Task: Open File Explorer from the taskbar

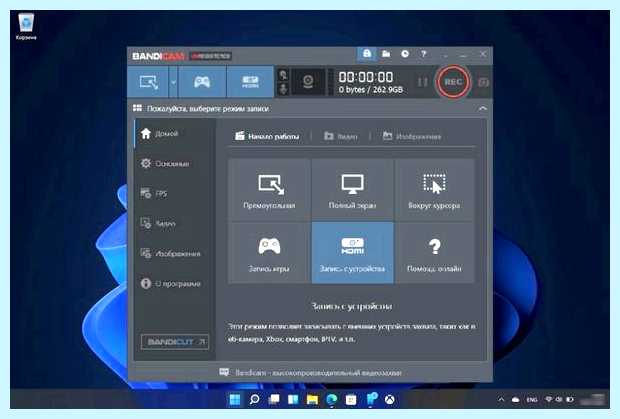Action: coord(312,400)
